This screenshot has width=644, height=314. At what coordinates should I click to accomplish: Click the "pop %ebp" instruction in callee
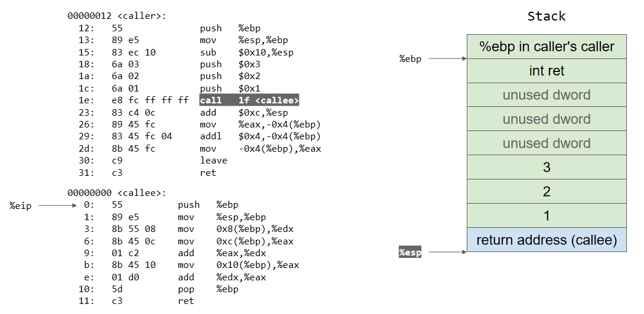coord(208,289)
